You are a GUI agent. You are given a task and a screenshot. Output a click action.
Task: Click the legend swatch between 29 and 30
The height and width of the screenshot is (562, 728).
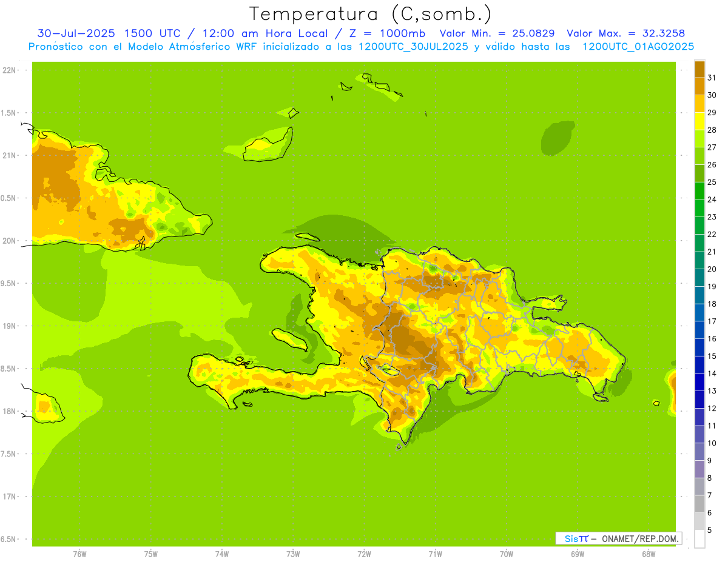coord(699,104)
